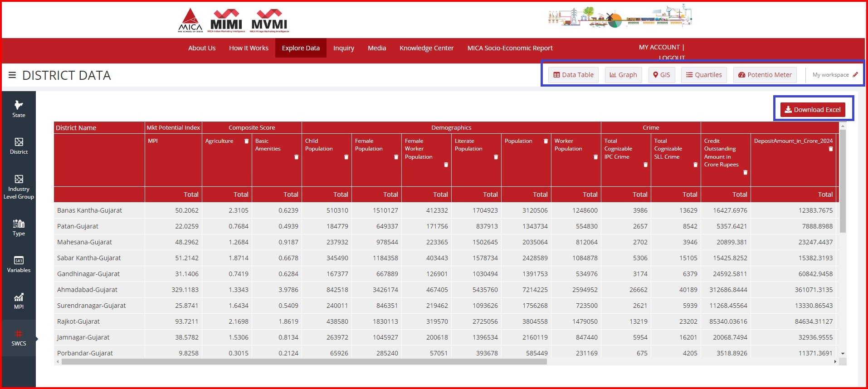Click the table's horizontal scrollbar

click(304, 362)
